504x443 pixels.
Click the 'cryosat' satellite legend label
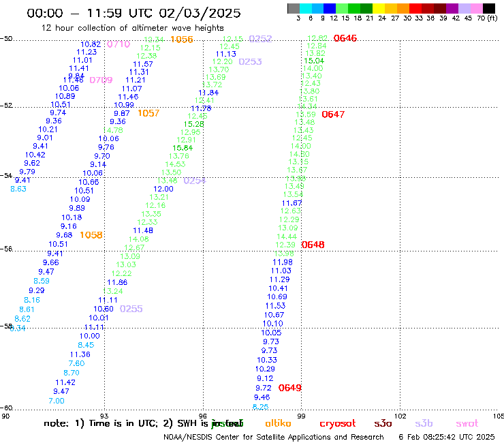click(x=338, y=423)
